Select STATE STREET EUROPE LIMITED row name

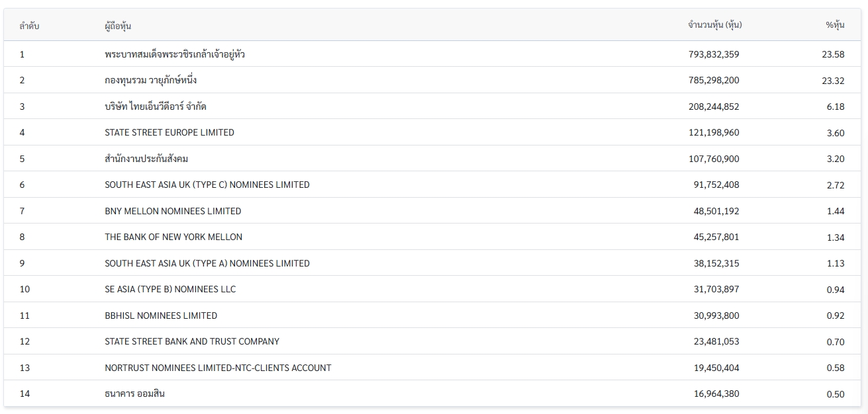[169, 132]
